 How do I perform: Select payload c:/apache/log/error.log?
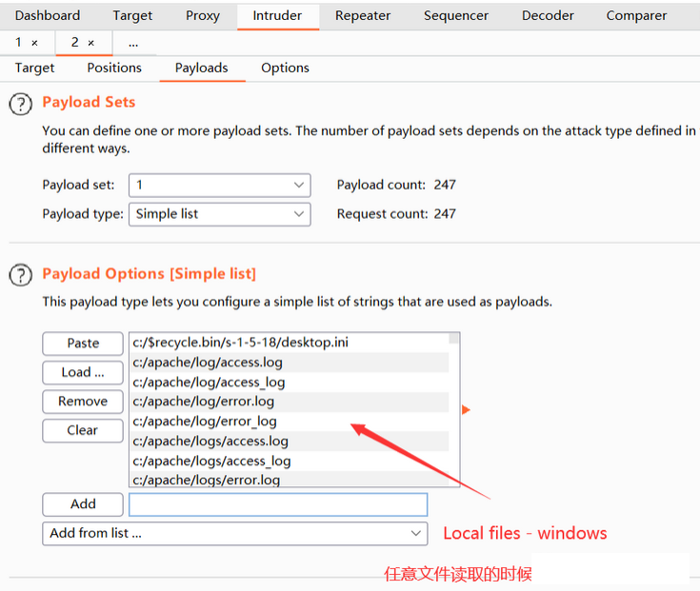(290, 402)
